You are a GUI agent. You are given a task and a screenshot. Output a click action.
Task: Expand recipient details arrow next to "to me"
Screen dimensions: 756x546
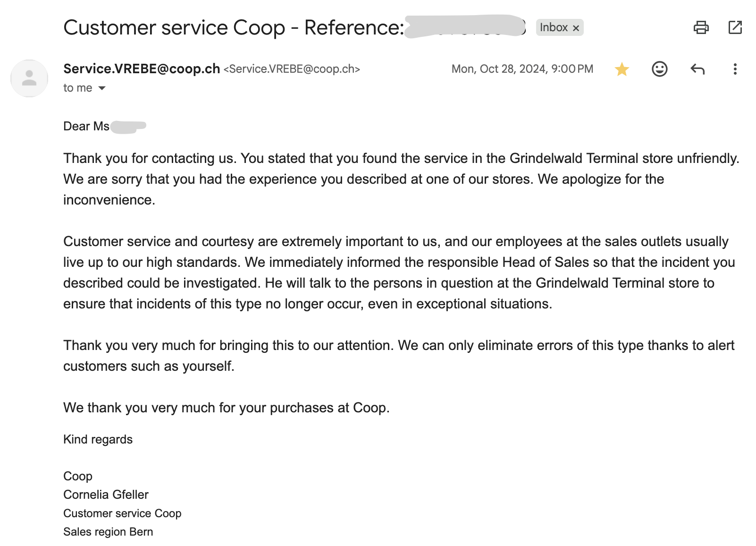[x=102, y=88]
